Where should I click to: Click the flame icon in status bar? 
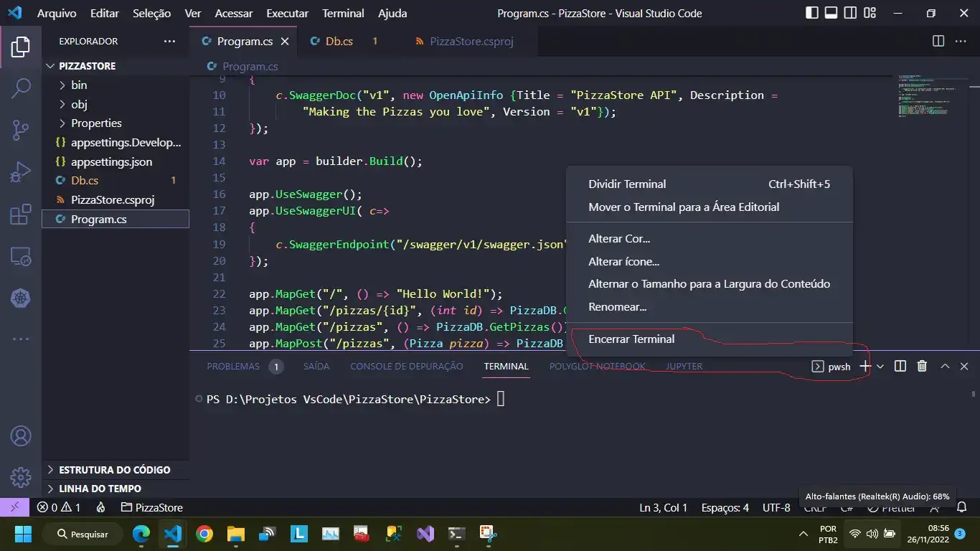(101, 507)
